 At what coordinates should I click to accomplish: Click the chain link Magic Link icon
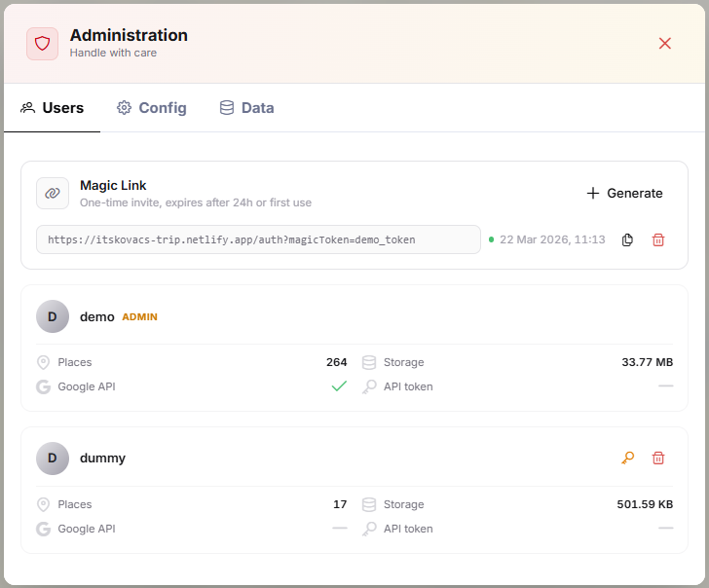[53, 193]
